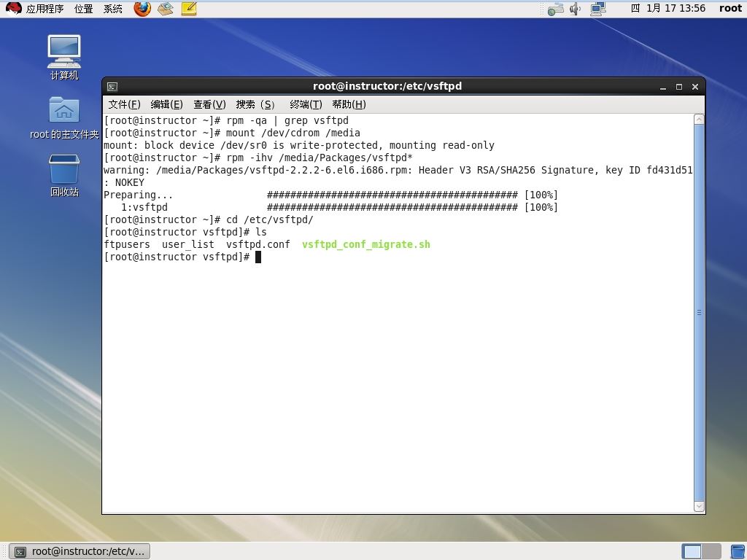The width and height of the screenshot is (747, 560).
Task: Click the volume speaker icon in tray
Action: pyautogui.click(x=575, y=9)
